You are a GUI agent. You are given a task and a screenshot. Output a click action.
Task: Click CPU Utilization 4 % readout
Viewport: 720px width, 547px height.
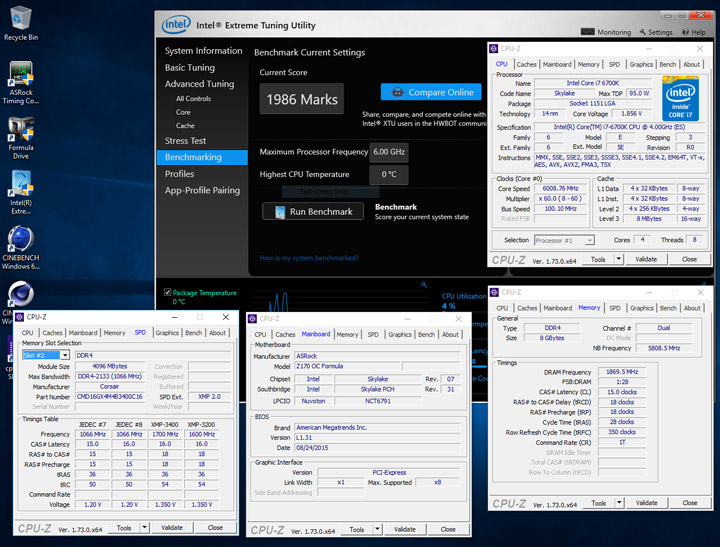[x=449, y=306]
